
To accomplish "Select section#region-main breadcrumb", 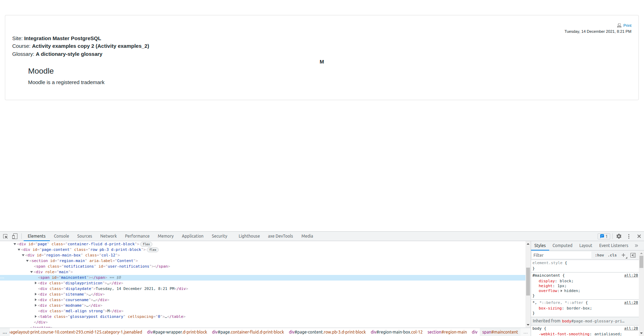I will (447, 332).
